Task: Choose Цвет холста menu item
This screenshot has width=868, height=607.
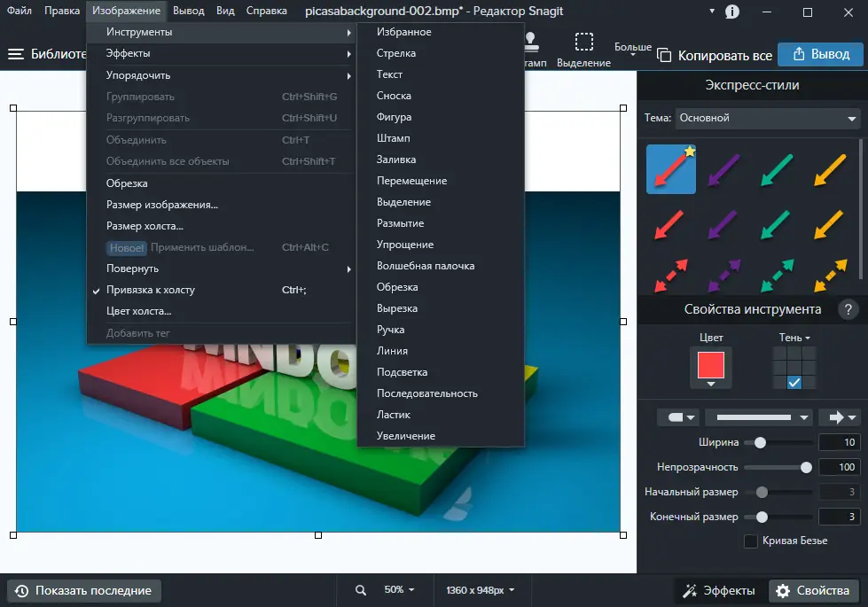Action: 220,312
